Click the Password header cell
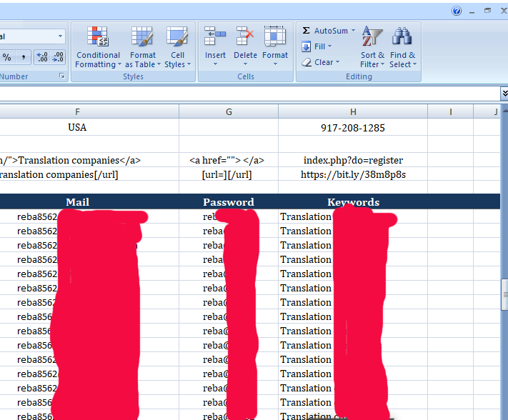The image size is (508, 420). tap(229, 201)
